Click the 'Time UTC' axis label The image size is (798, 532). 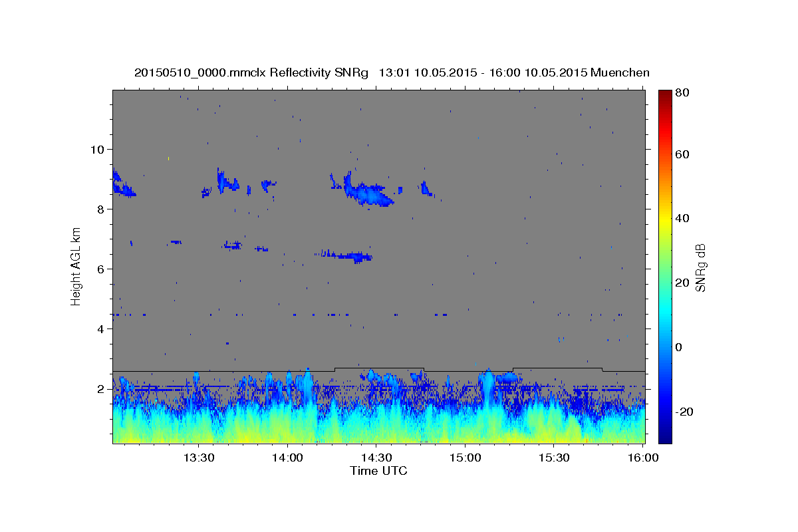(378, 471)
